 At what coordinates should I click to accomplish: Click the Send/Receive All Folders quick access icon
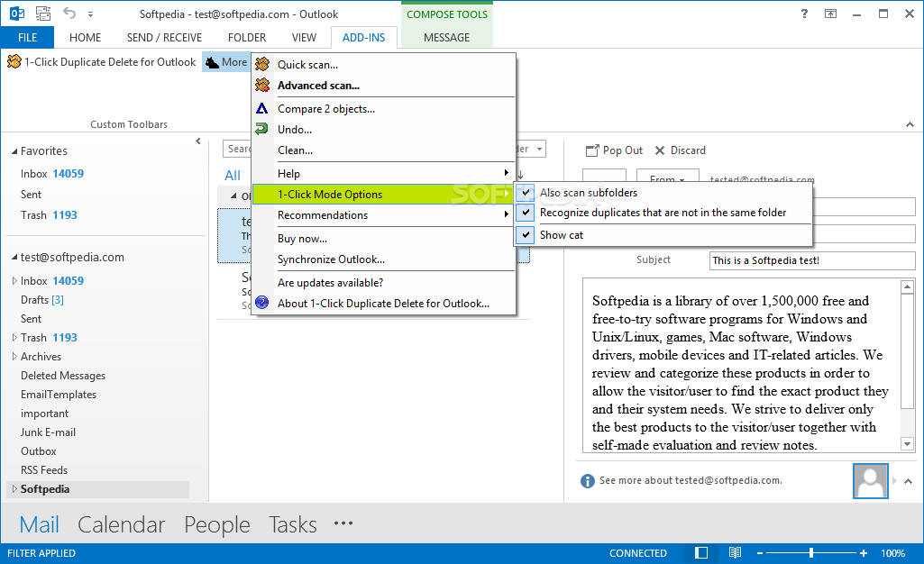pos(43,13)
